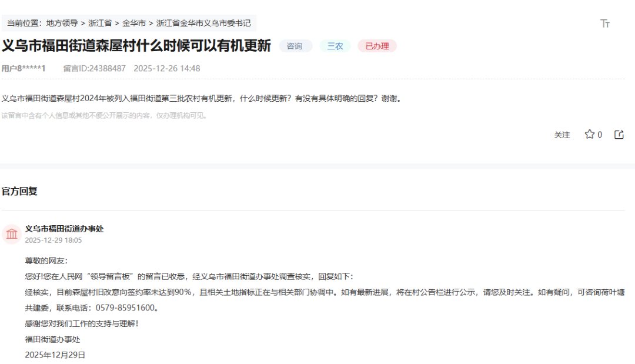Click the government building avatar icon
This screenshot has height=364, width=635.
12,234
